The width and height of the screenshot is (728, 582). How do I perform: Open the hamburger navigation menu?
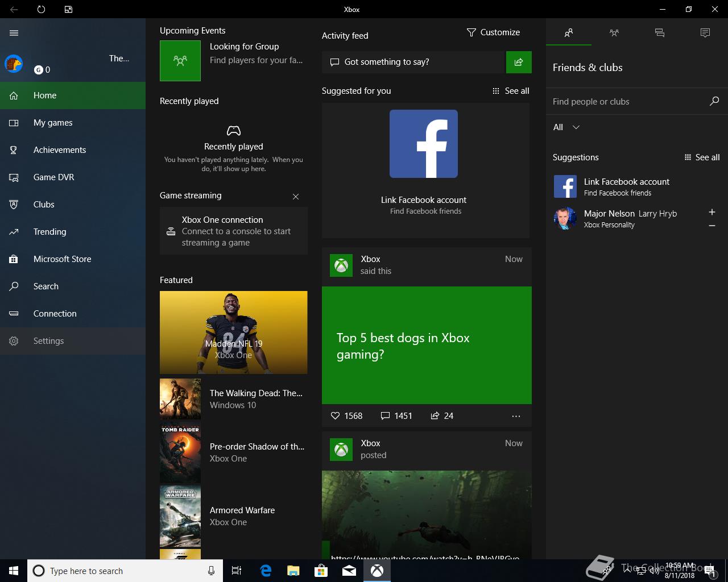14,33
